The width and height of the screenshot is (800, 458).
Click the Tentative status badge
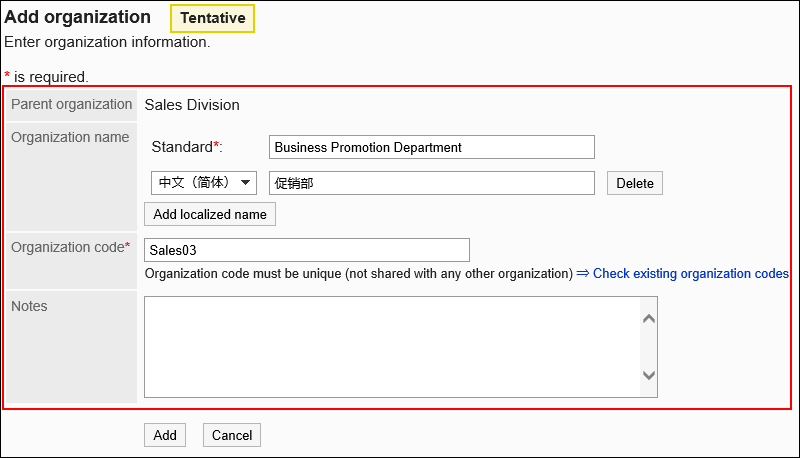pos(212,18)
